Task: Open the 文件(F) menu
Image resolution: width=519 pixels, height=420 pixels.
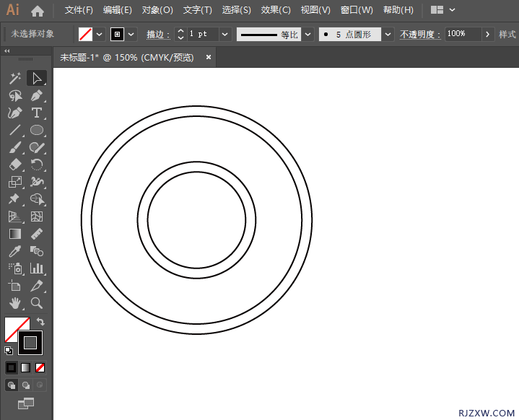Action: point(79,10)
